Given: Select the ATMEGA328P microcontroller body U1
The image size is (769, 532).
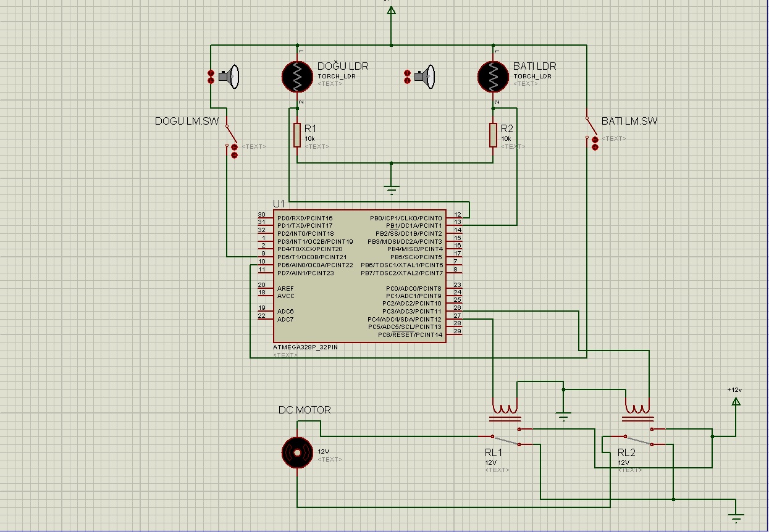Looking at the screenshot, I should (x=359, y=276).
